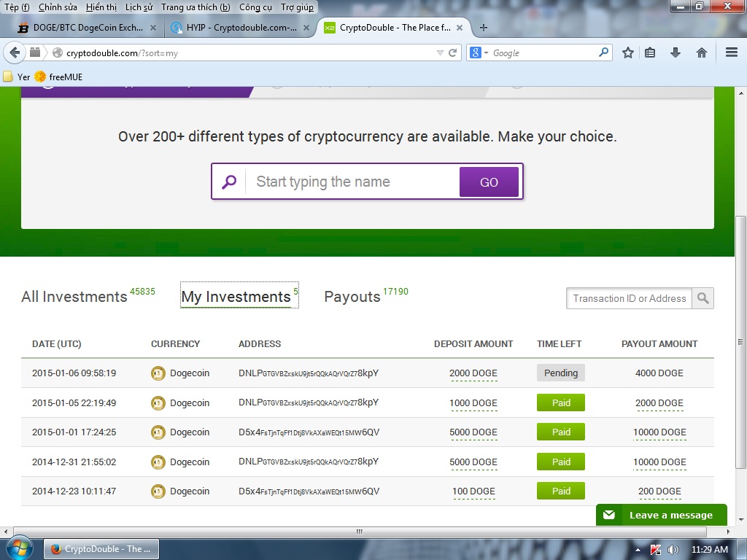
Task: Click Dogecoin icon in 2014-12-23 row
Action: pyautogui.click(x=158, y=491)
